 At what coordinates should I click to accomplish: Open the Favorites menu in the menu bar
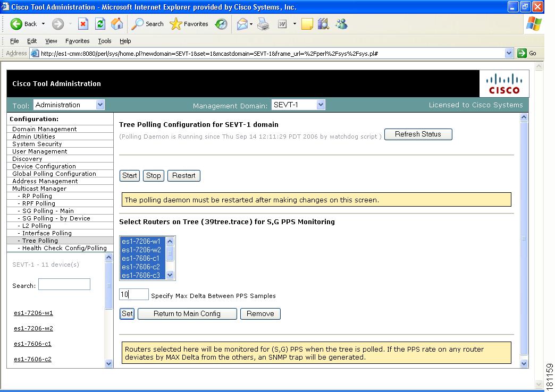tap(78, 41)
